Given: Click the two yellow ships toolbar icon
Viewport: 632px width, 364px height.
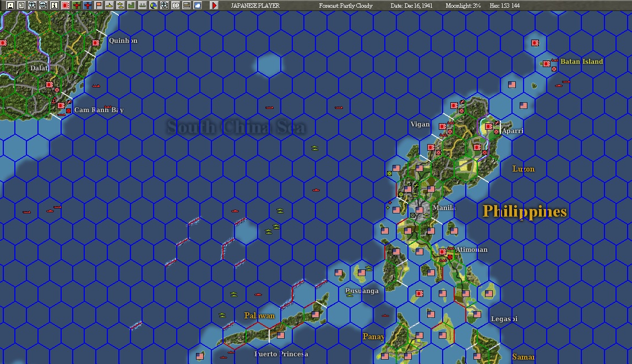Looking at the screenshot, I should tap(120, 5).
